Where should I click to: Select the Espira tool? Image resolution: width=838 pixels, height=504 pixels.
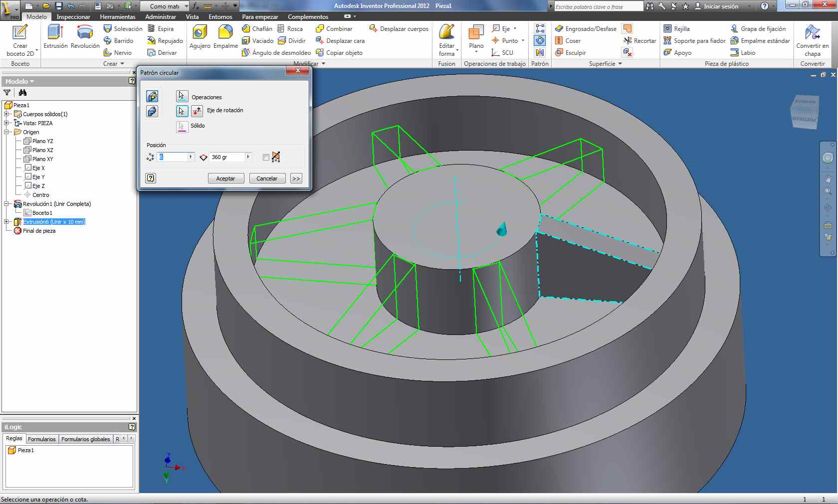coord(161,28)
